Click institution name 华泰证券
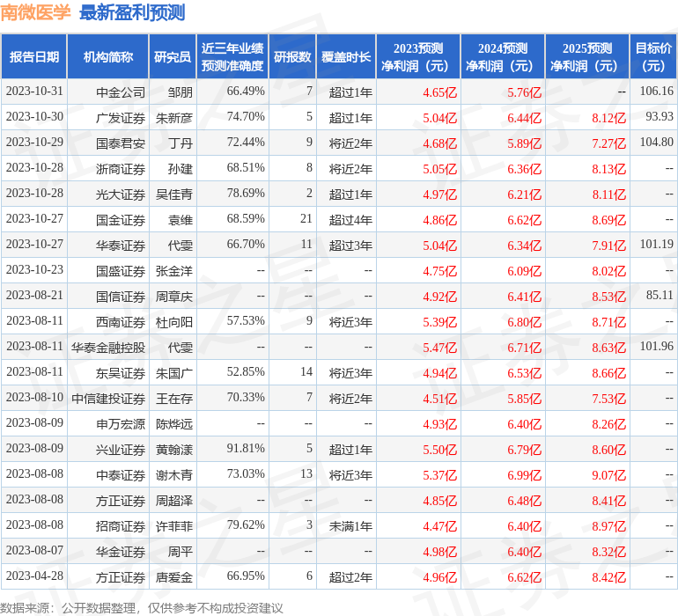This screenshot has width=678, height=616. tap(121, 246)
